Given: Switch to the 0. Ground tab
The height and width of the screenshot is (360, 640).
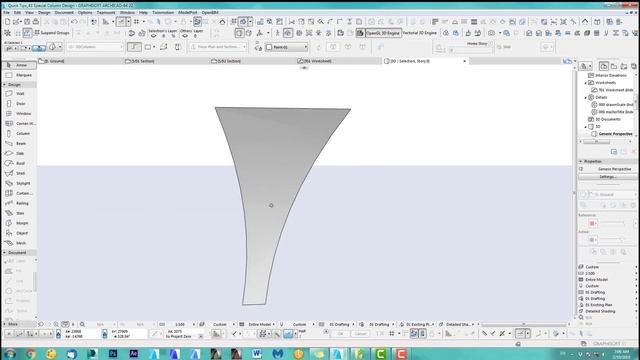Looking at the screenshot, I should click(80, 61).
